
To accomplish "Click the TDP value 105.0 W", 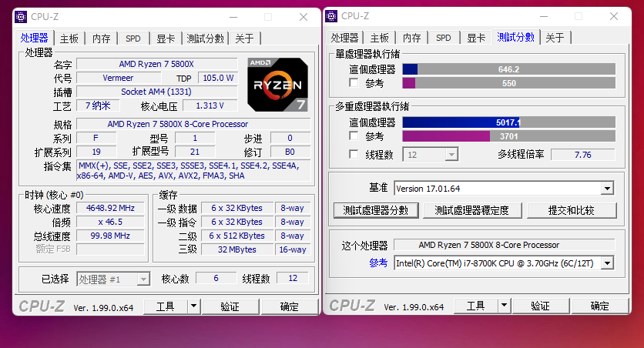I will coord(218,78).
